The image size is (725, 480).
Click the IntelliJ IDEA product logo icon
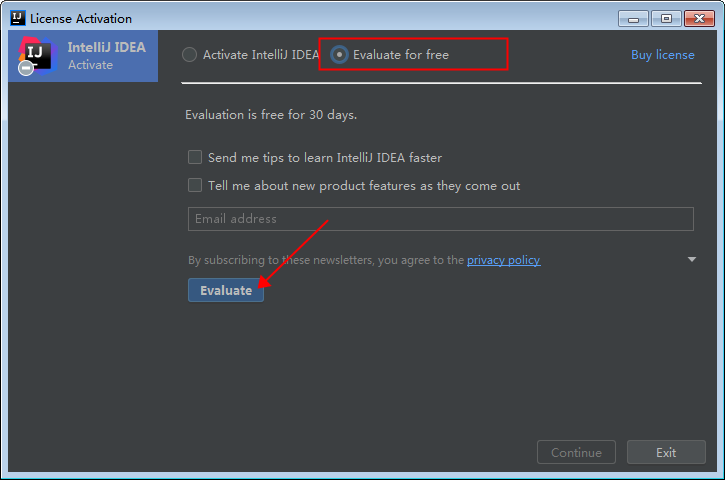(38, 56)
